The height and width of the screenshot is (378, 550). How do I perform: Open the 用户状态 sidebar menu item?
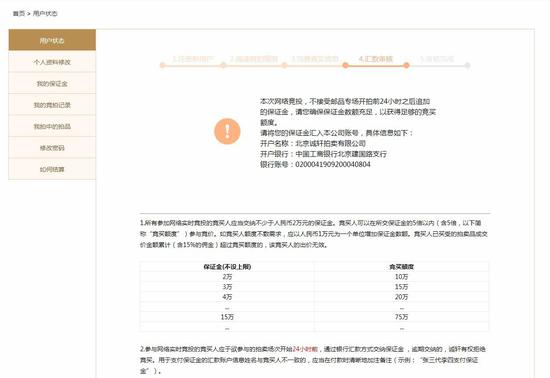pyautogui.click(x=52, y=40)
